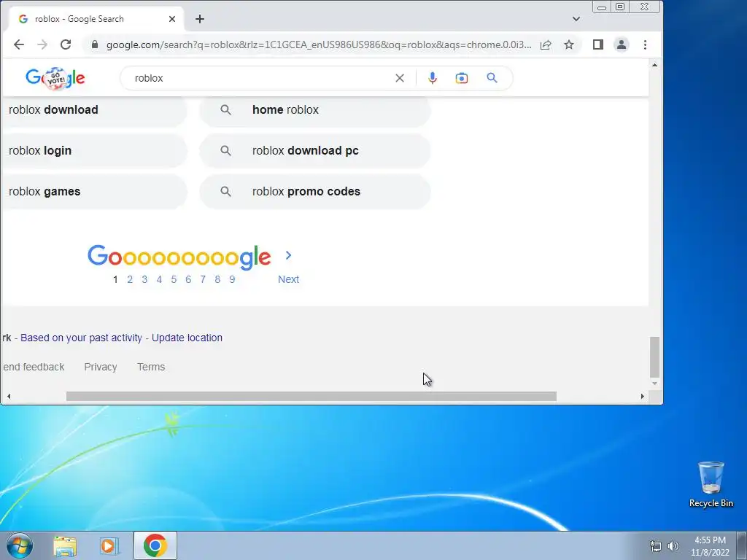Viewport: 747px width, 560px height.
Task: Go to results page 2
Action: (x=130, y=279)
